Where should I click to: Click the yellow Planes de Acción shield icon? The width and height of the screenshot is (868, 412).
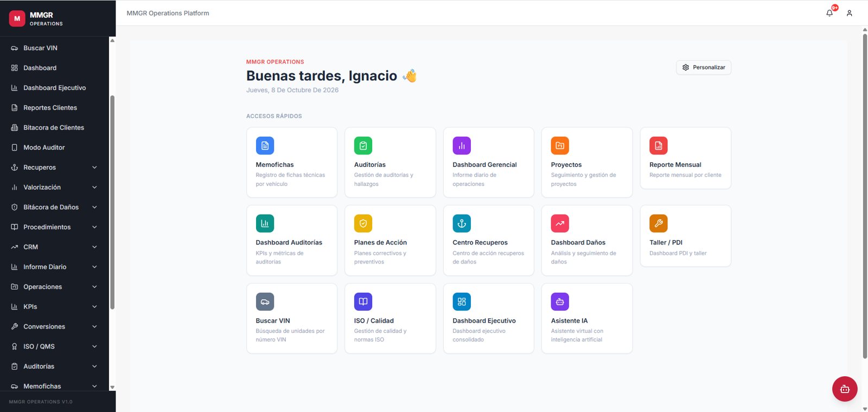click(363, 223)
